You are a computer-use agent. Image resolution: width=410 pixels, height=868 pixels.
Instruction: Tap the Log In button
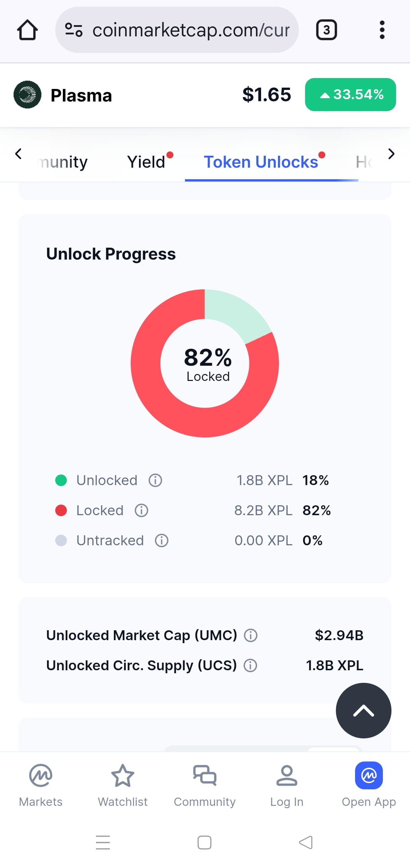point(287,785)
